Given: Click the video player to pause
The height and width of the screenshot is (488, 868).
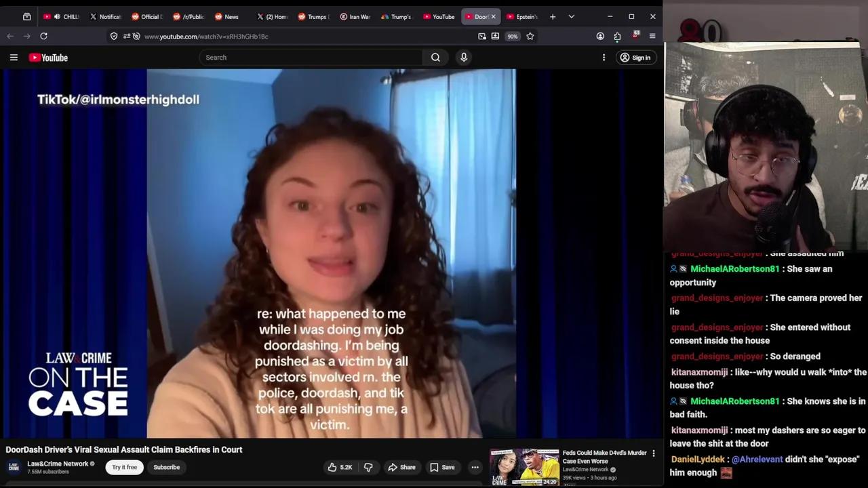Looking at the screenshot, I should point(332,253).
